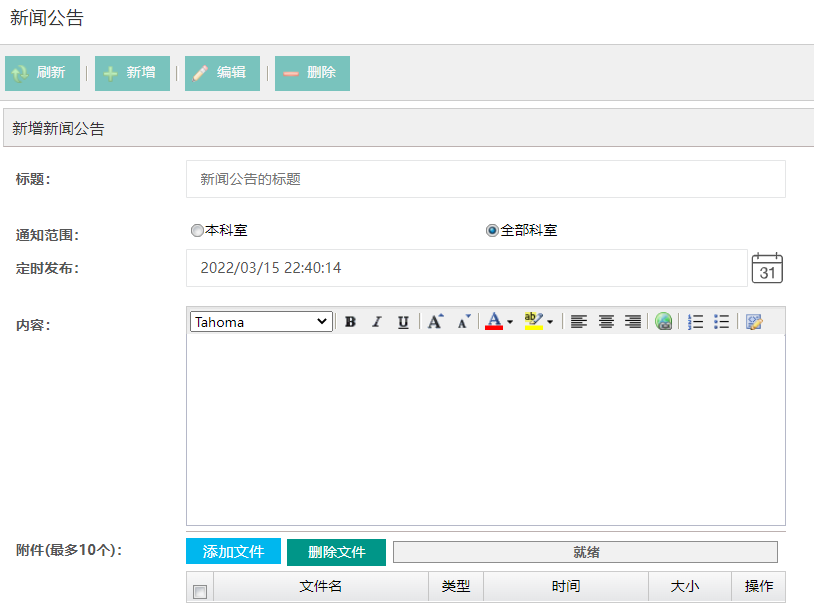Increase font size with large A icon
This screenshot has width=814, height=616.
pos(436,322)
